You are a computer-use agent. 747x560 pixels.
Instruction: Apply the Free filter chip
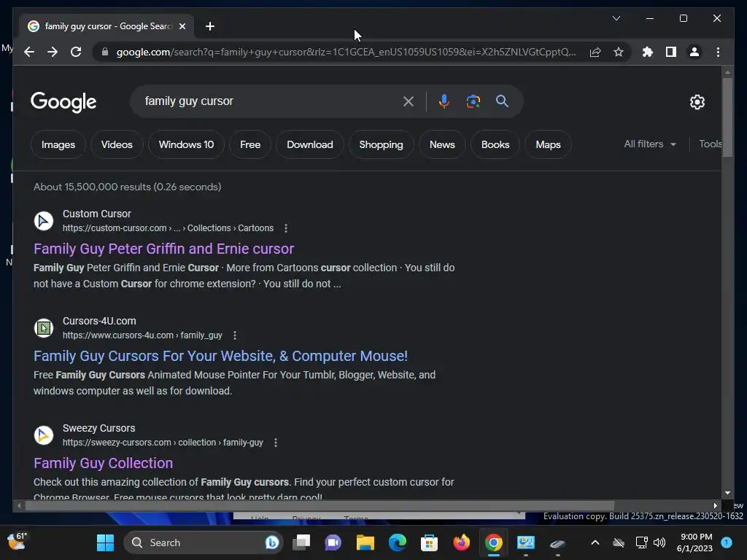pyautogui.click(x=250, y=144)
